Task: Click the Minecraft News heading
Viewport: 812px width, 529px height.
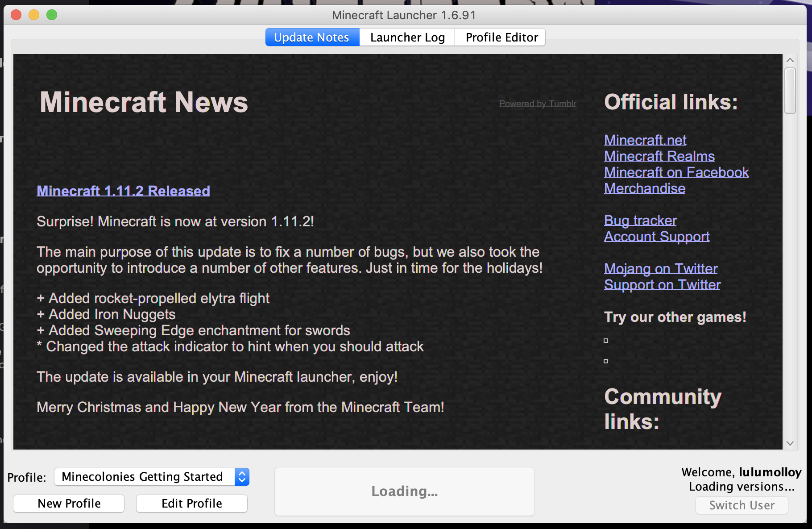Action: [x=144, y=102]
